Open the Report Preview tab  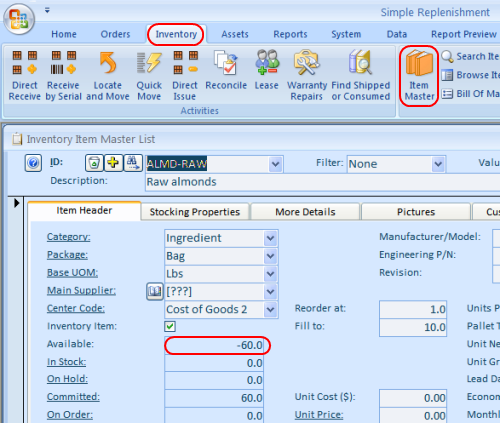(x=464, y=34)
